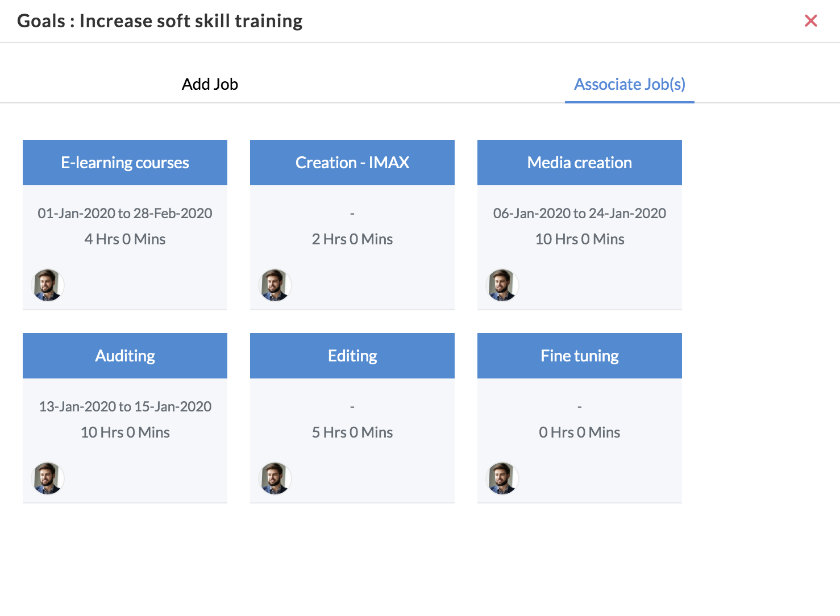Select the Media creation job header
Image resolution: width=840 pixels, height=616 pixels.
[x=580, y=163]
